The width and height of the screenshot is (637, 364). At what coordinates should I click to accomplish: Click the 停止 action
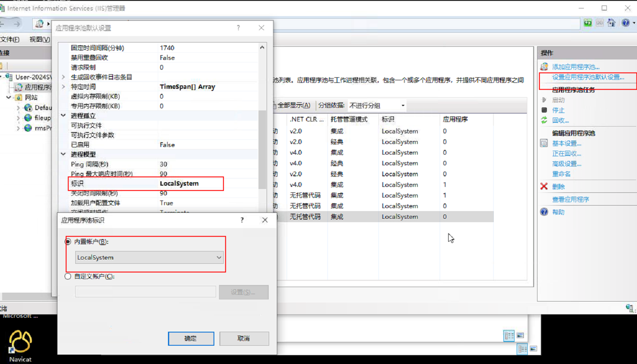click(558, 110)
